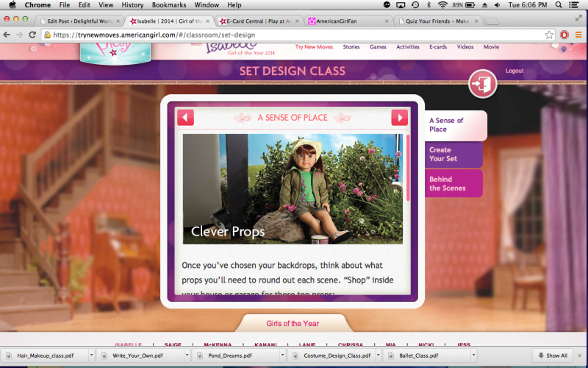The image size is (588, 368).
Task: Open the Ballet_Class.pdf download
Action: coord(428,355)
